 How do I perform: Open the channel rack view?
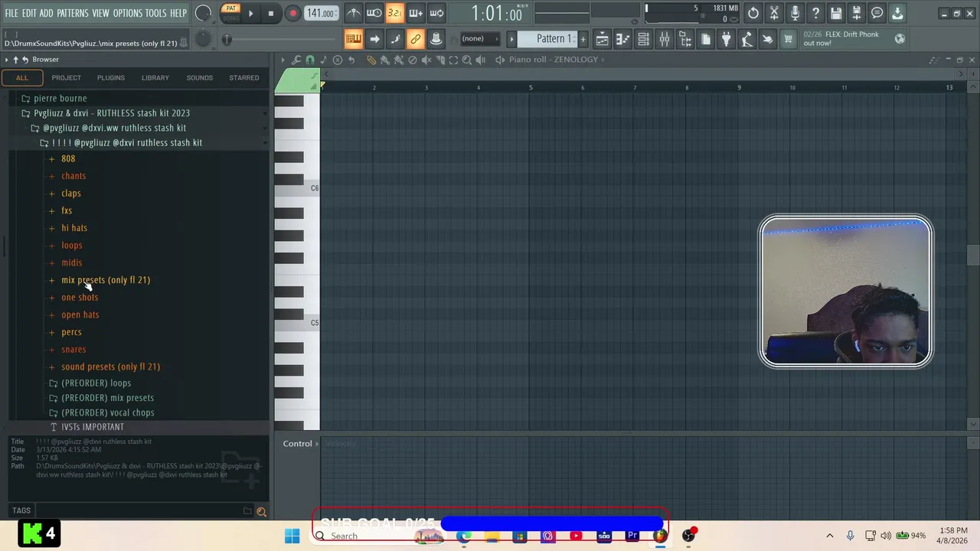pyautogui.click(x=644, y=39)
